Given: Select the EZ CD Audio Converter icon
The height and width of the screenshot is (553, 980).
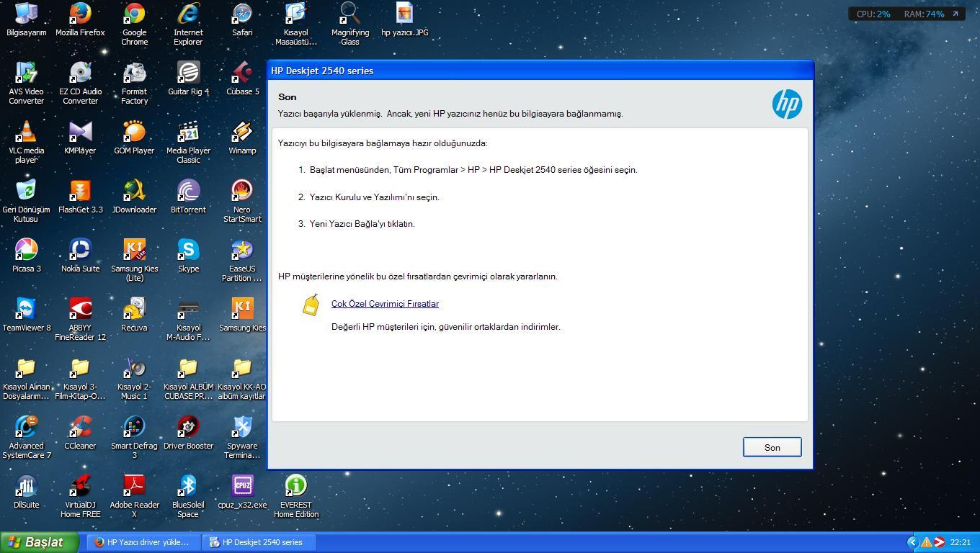Looking at the screenshot, I should click(x=80, y=83).
